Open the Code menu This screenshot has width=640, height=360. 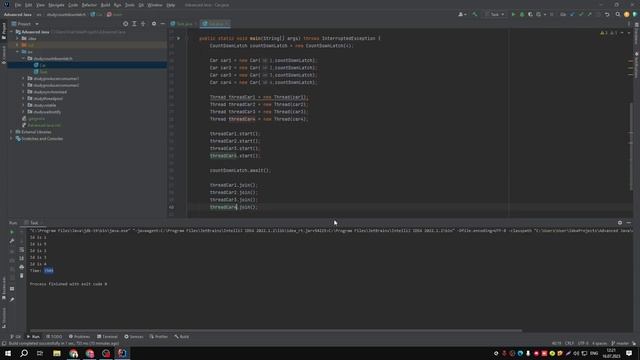[73, 5]
